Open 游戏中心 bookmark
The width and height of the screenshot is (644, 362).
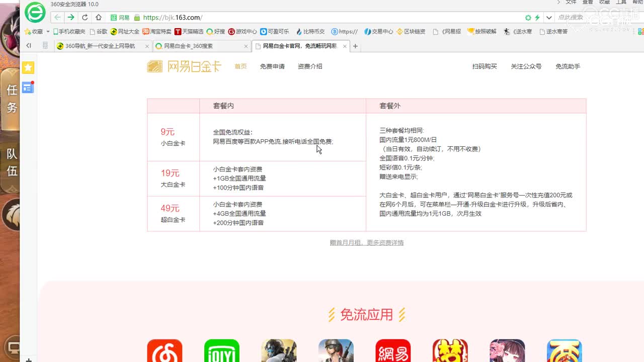tap(243, 31)
